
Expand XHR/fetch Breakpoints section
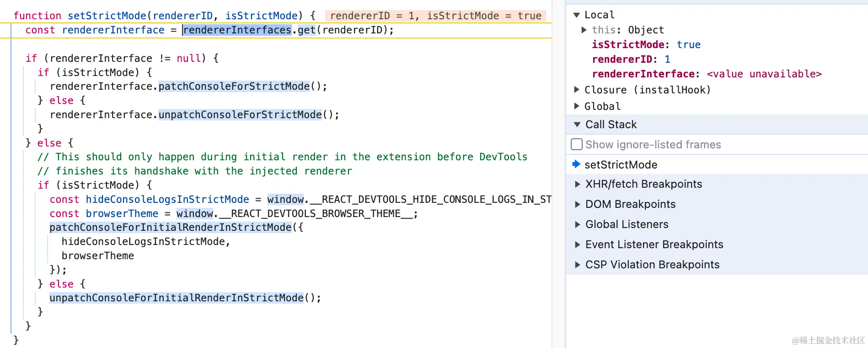[578, 184]
